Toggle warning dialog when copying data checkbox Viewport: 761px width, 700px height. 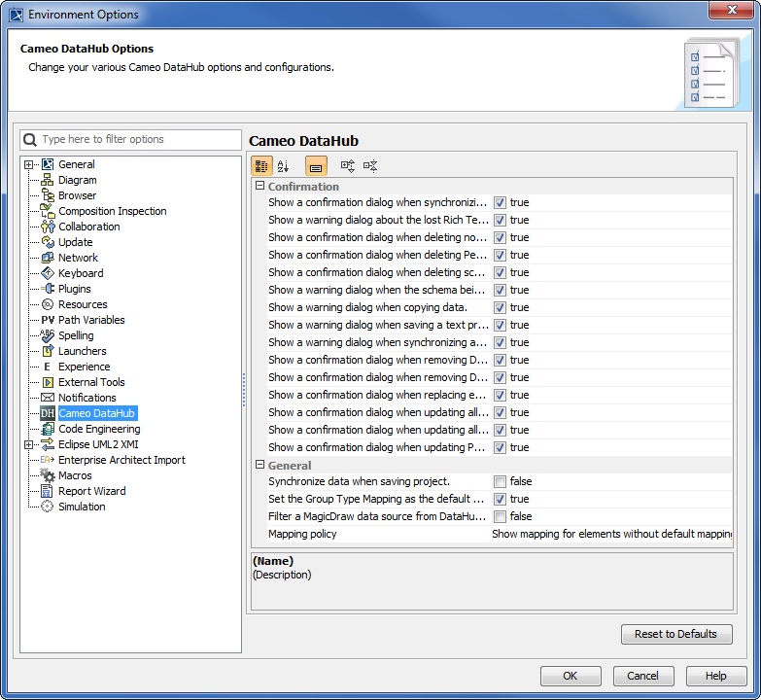(x=500, y=308)
